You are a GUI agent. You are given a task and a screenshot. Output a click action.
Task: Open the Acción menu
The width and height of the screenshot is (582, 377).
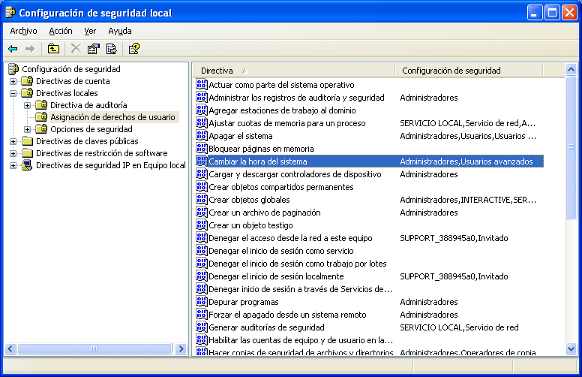(x=61, y=31)
